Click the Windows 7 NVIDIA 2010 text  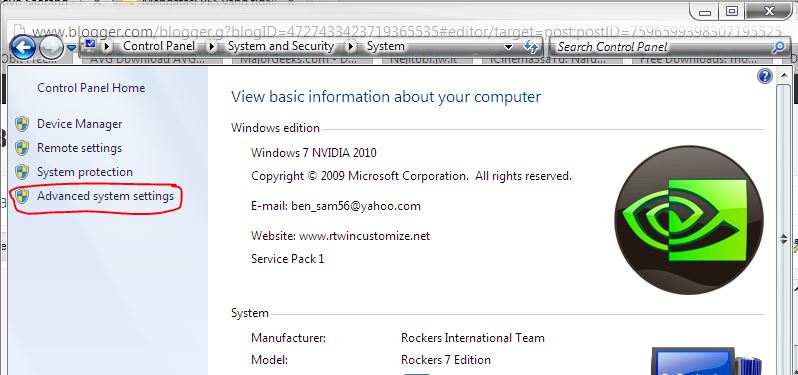(314, 152)
